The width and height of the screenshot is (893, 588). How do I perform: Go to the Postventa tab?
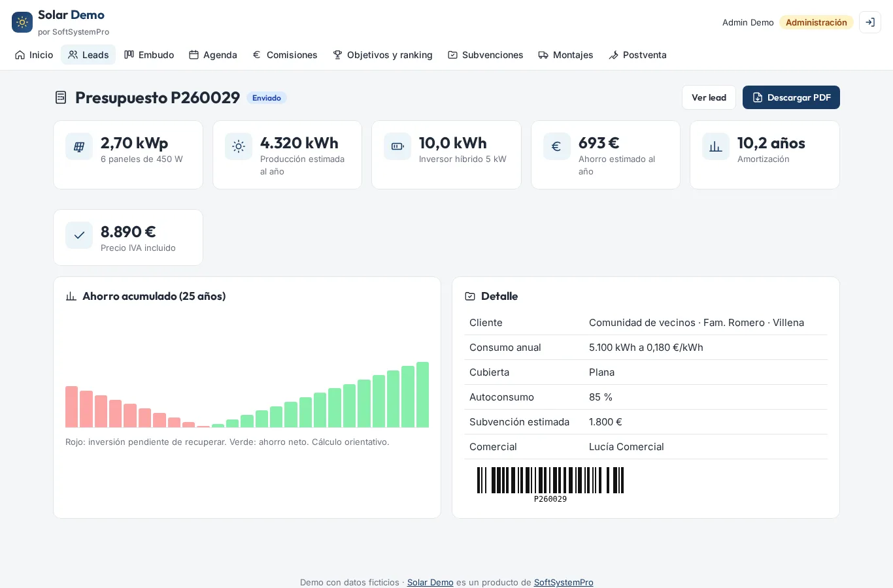pyautogui.click(x=637, y=55)
